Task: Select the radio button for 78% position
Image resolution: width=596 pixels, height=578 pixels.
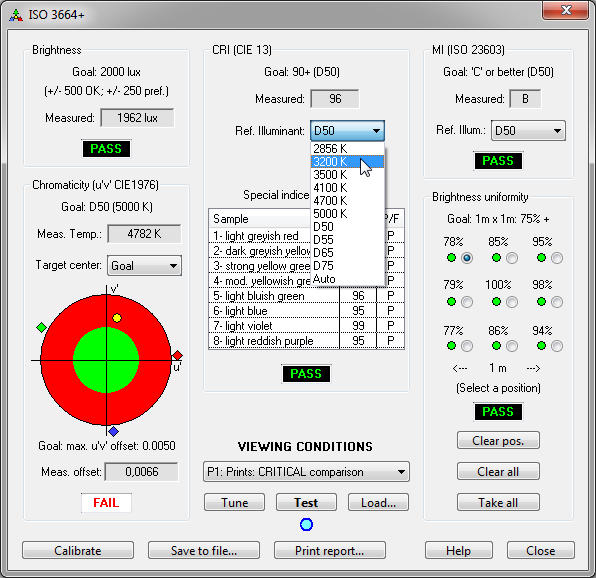Action: coord(467,258)
